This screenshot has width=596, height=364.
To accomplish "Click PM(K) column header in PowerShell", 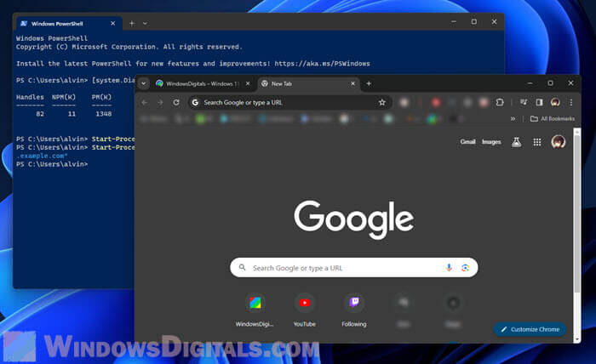I will (101, 97).
